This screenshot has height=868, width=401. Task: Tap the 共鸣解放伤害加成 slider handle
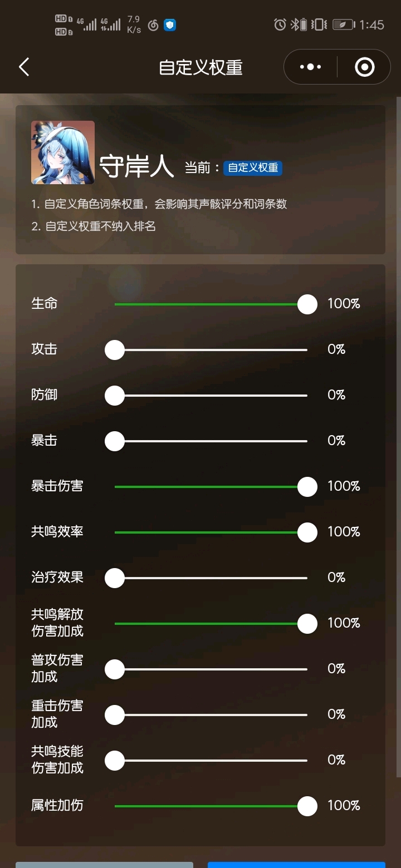307,624
